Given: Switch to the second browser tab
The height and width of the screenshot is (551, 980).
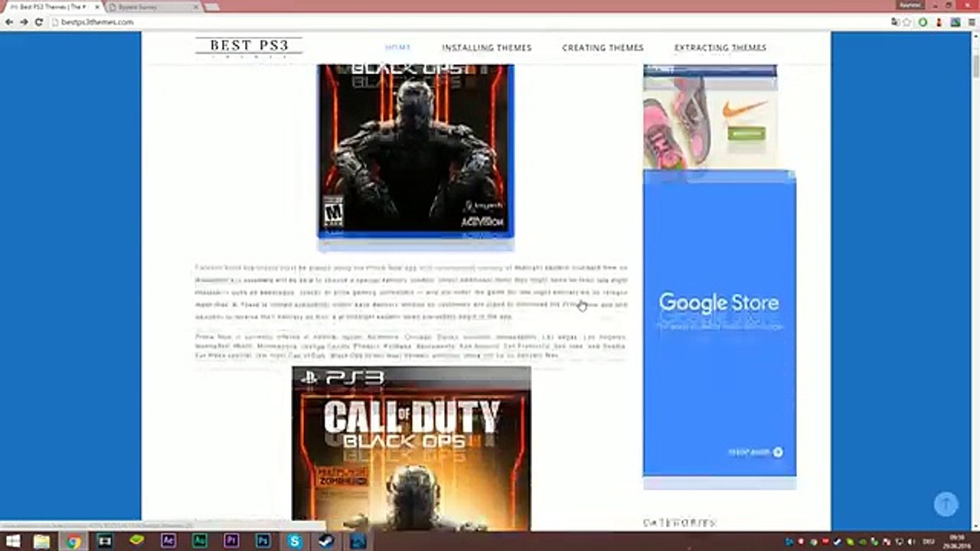Looking at the screenshot, I should click(x=152, y=7).
